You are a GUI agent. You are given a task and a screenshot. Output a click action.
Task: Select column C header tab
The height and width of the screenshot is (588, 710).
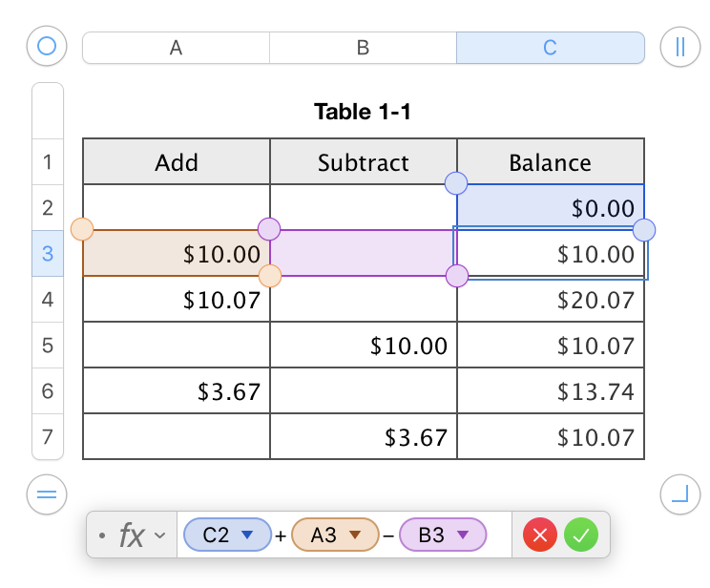pos(550,48)
